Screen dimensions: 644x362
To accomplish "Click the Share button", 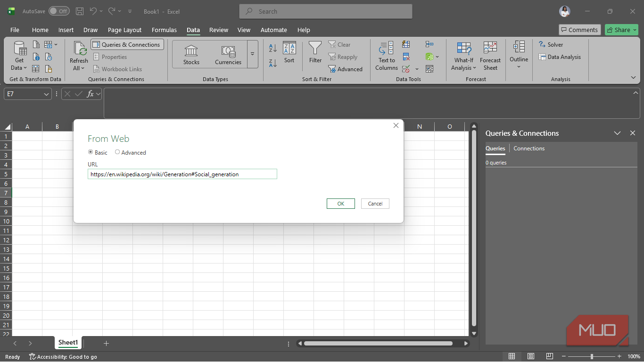I will click(621, 30).
